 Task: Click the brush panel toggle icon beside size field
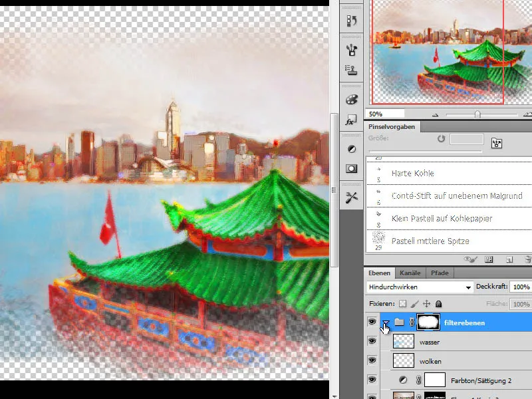[x=497, y=143]
